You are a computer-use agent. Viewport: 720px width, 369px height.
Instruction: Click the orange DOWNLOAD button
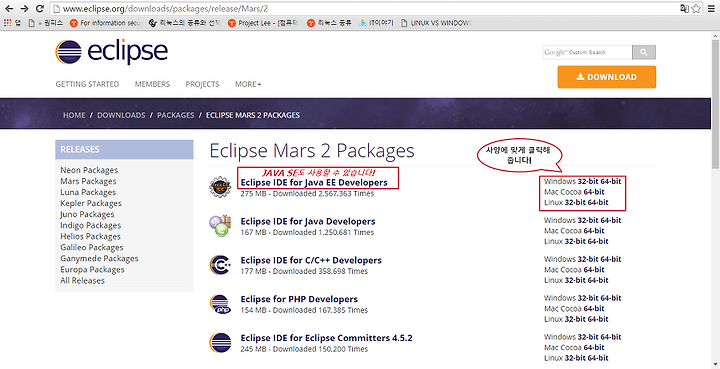pos(607,77)
